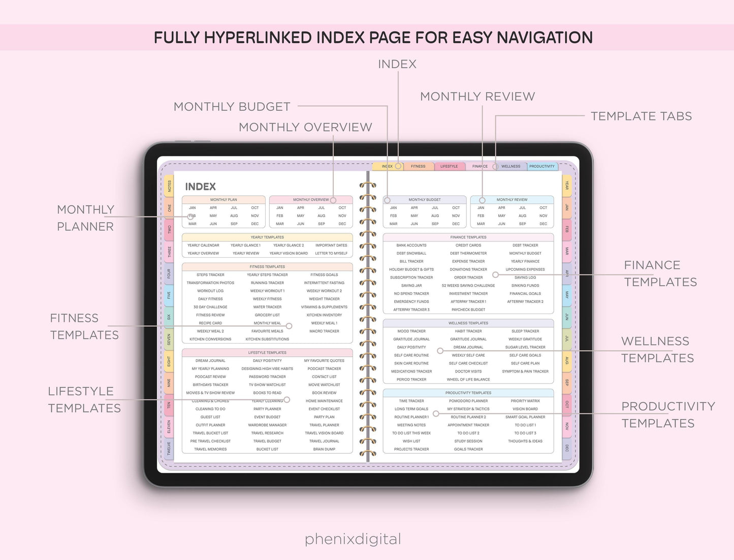734x560 pixels.
Task: Open Paycheck Budget link
Action: [468, 310]
